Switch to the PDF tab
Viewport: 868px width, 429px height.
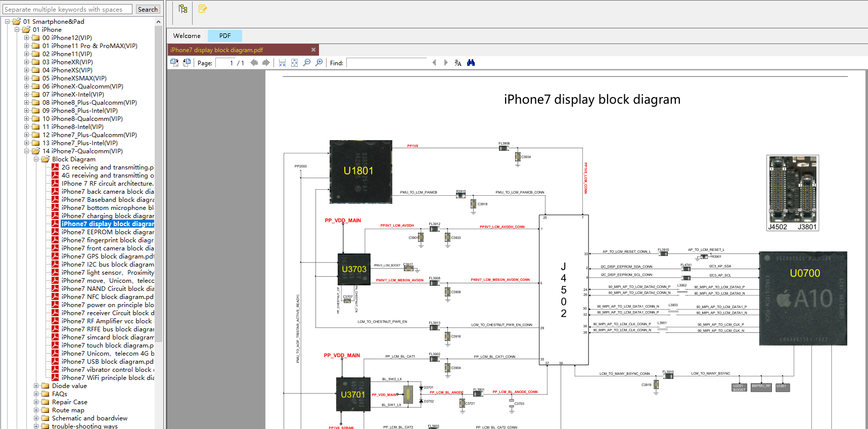(x=225, y=35)
